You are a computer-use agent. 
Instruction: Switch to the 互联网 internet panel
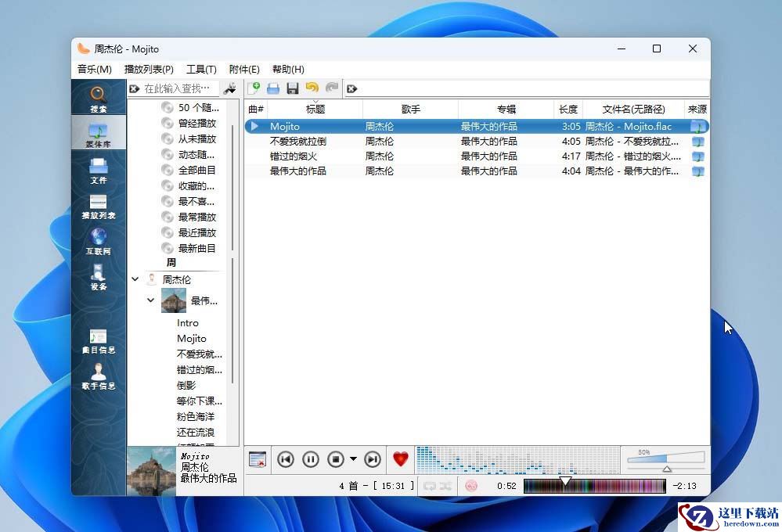98,241
